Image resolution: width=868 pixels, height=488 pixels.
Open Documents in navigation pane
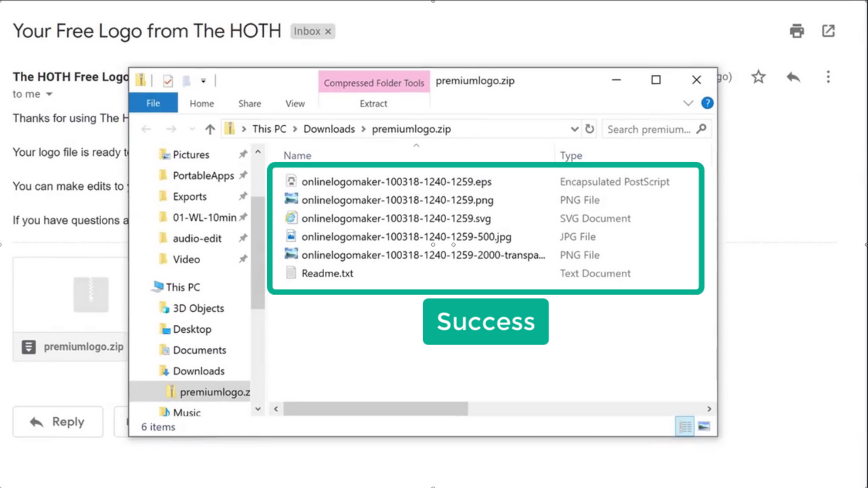click(199, 350)
